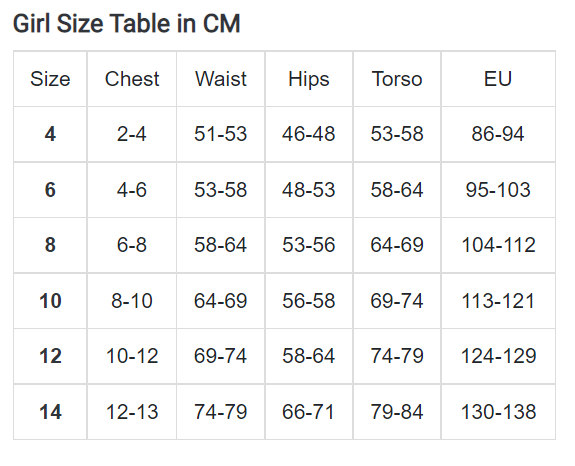The height and width of the screenshot is (466, 575).
Task: Select the 86-94 EU cell
Action: tap(498, 134)
